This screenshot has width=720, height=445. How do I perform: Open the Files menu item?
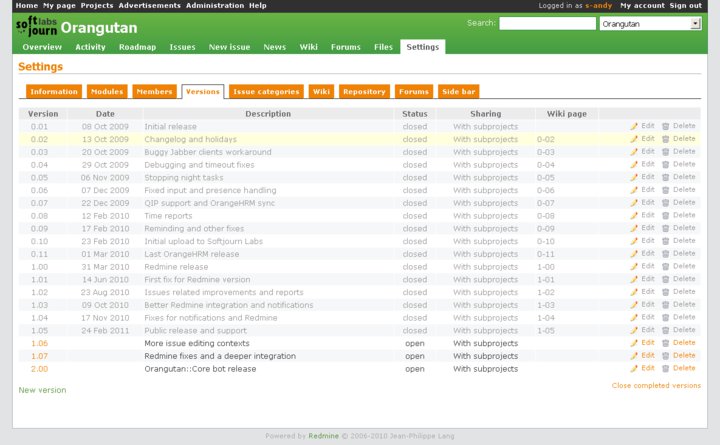point(383,47)
